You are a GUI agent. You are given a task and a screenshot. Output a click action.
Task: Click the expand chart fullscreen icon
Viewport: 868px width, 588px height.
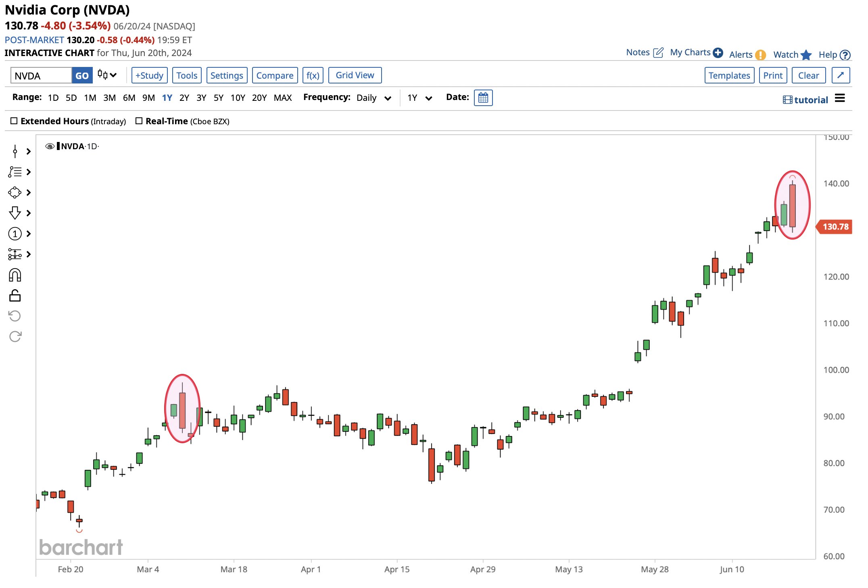(841, 75)
